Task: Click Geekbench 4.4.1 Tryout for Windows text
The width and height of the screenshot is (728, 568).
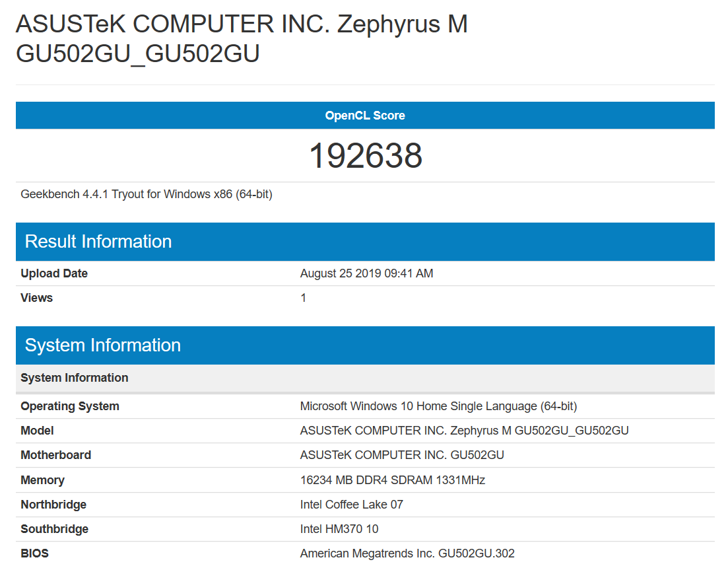Action: (147, 194)
